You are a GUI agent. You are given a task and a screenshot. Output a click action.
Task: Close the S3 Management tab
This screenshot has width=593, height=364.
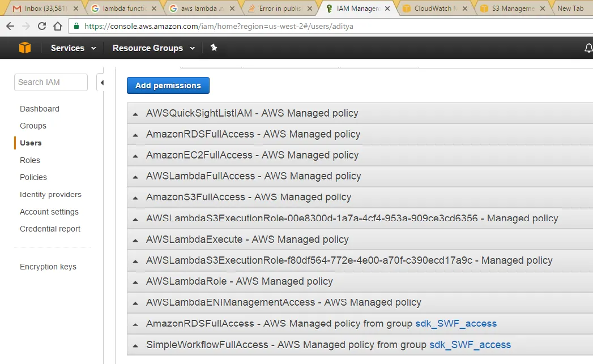(543, 8)
